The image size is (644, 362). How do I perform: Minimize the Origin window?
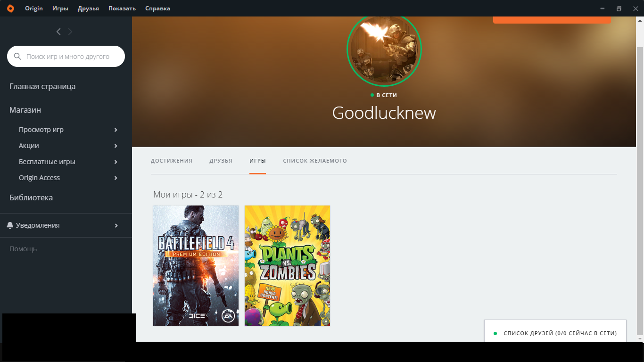pos(602,8)
